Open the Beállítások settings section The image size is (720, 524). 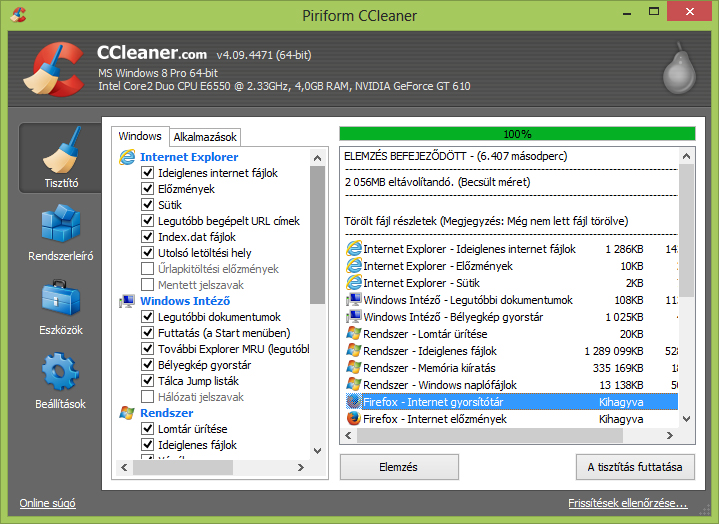coord(60,381)
